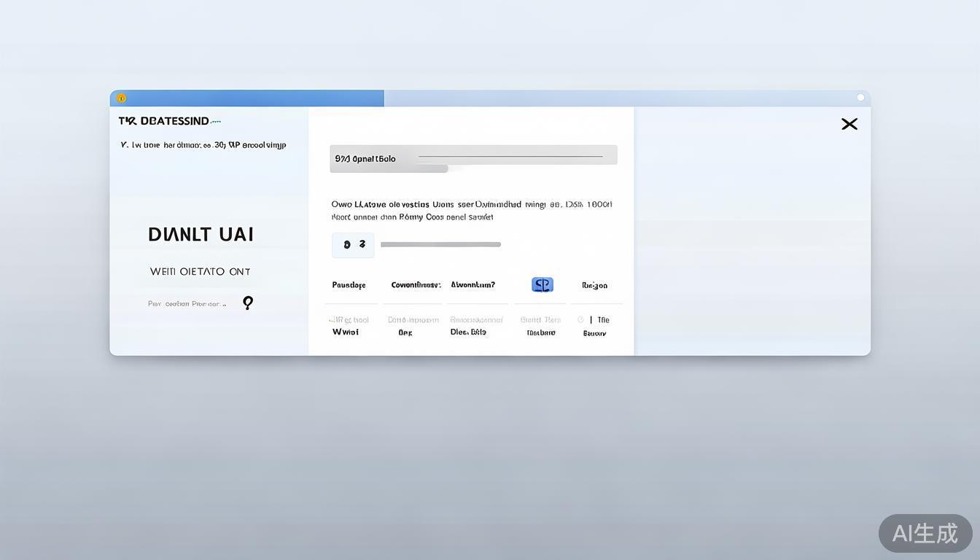This screenshot has width=980, height=560.
Task: Click the 'Bauovy' item at bottom right
Action: click(x=594, y=333)
